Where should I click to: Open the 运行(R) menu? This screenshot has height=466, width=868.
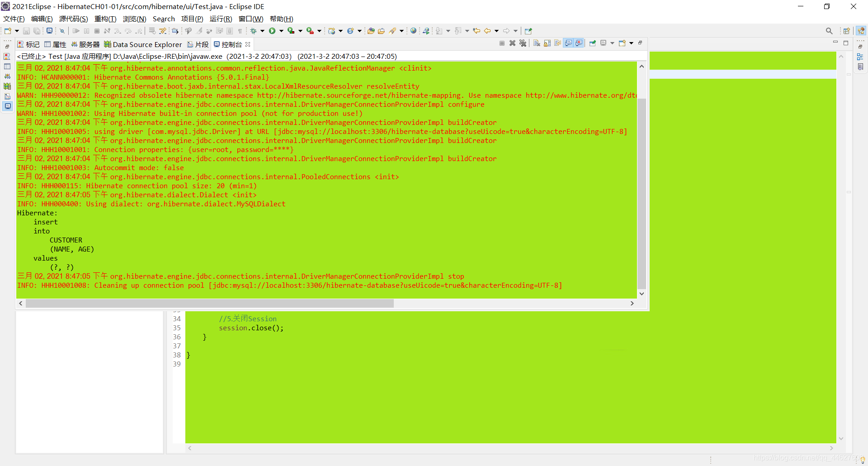click(x=221, y=19)
